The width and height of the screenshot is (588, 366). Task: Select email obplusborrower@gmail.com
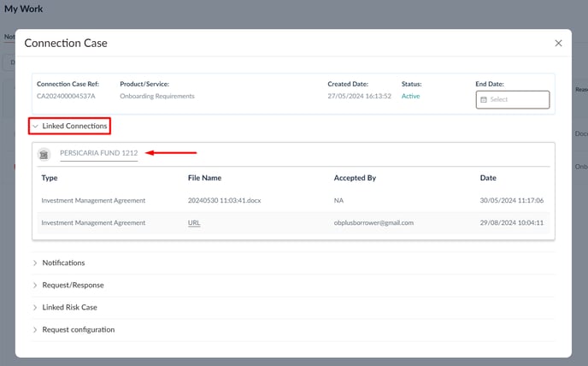coord(373,223)
